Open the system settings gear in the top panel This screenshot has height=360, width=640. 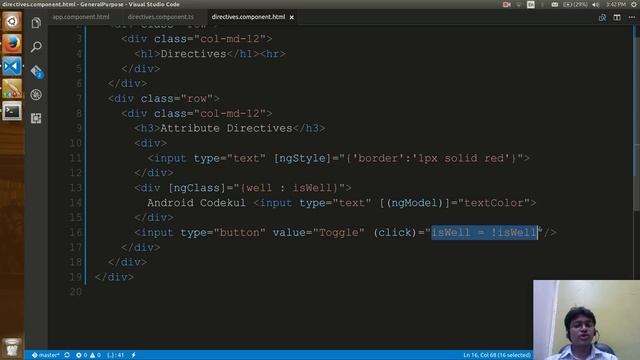[634, 4]
